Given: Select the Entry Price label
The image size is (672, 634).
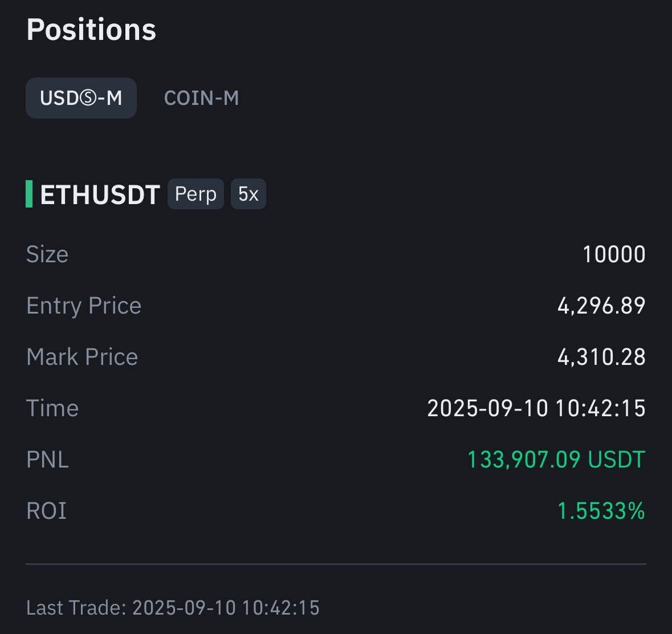Looking at the screenshot, I should pos(84,306).
